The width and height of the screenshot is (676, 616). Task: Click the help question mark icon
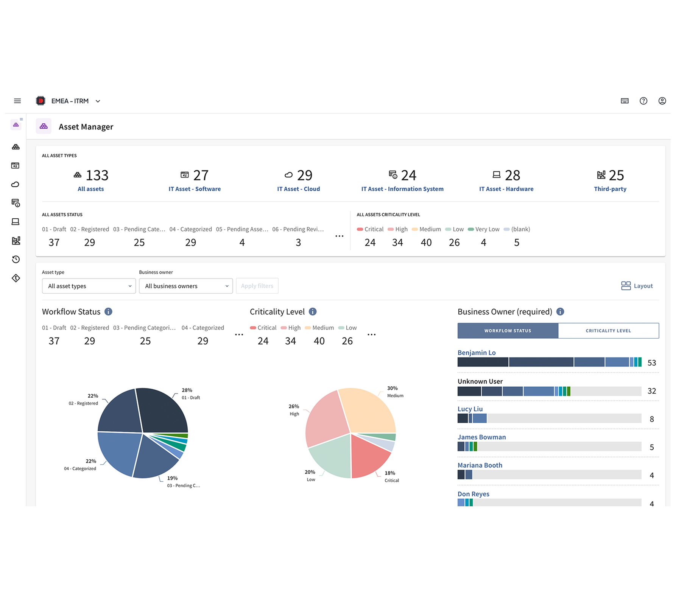(643, 101)
